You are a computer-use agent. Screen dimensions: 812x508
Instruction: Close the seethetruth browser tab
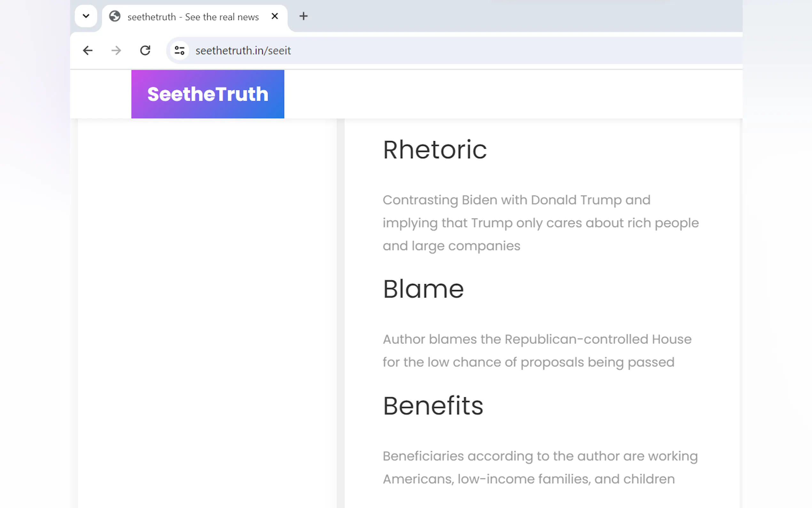[275, 16]
